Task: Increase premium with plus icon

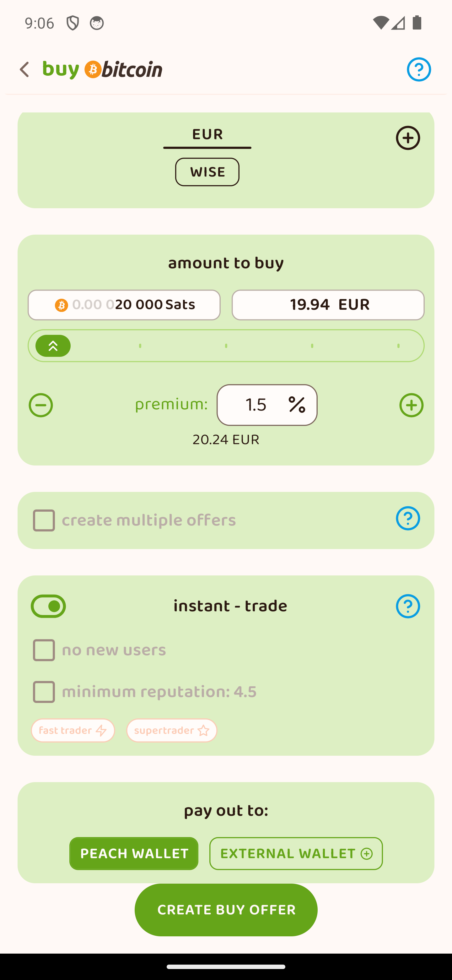Action: [x=411, y=405]
